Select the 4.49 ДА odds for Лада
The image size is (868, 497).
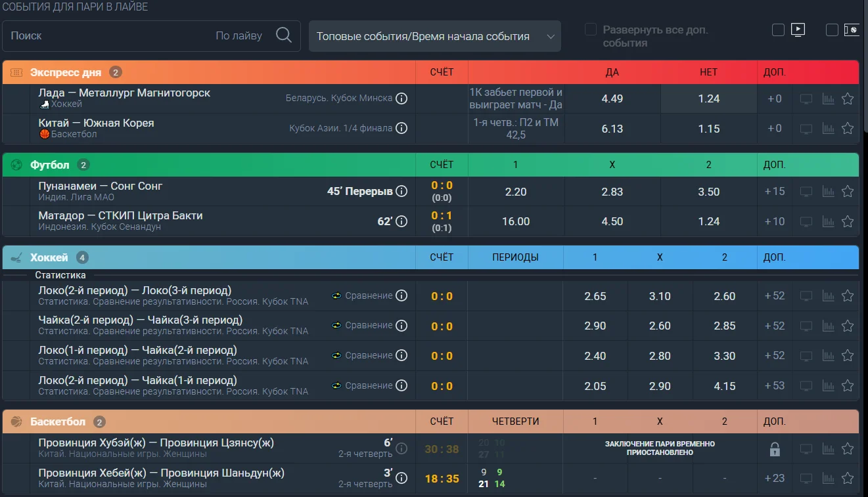click(x=612, y=98)
